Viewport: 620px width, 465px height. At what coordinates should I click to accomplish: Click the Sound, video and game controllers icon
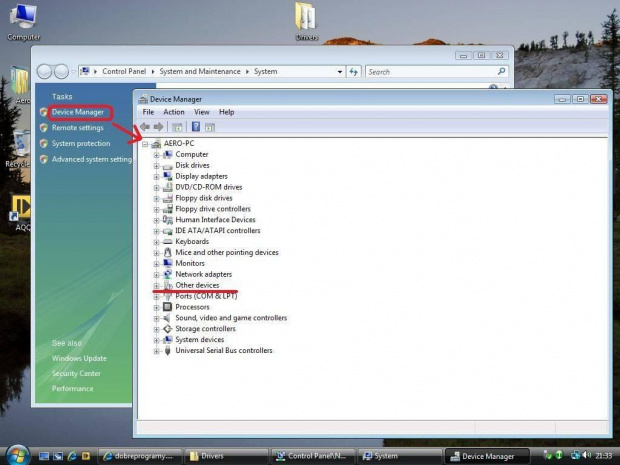point(168,318)
